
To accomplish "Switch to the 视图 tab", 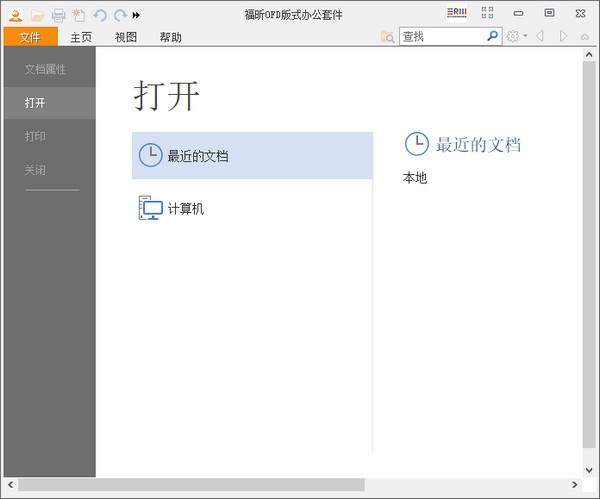I will coord(126,37).
